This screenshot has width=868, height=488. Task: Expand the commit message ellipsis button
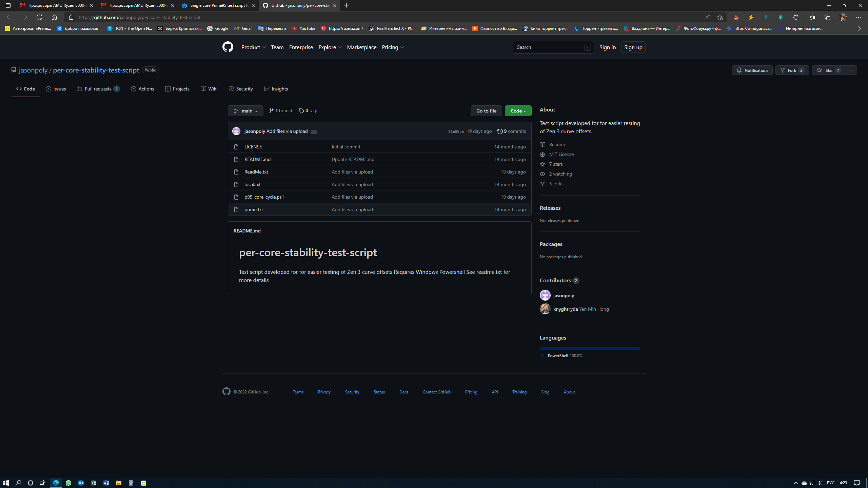[314, 132]
